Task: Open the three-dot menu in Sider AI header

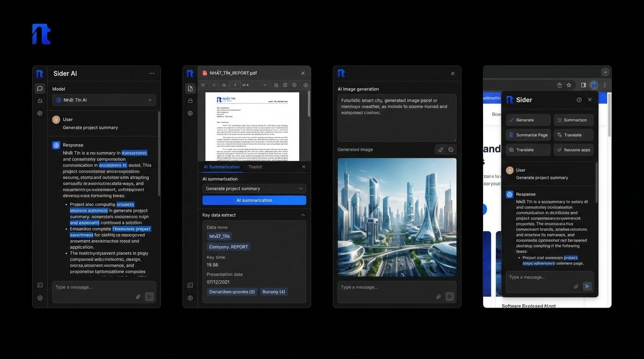Action: click(152, 73)
